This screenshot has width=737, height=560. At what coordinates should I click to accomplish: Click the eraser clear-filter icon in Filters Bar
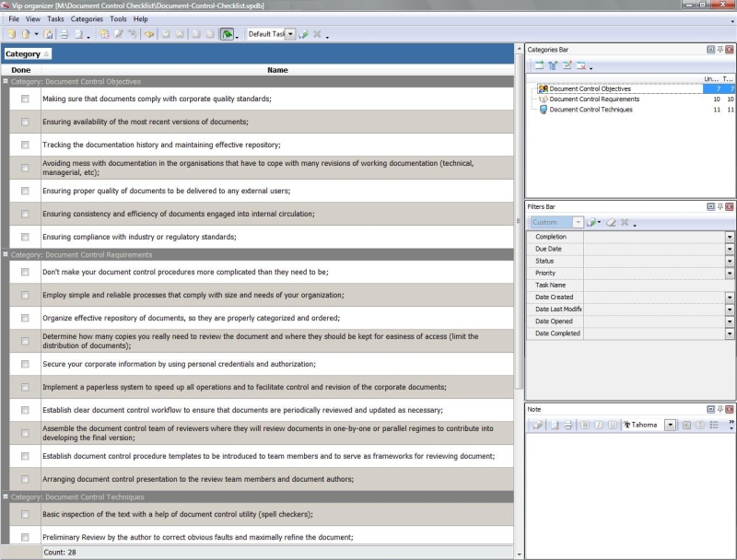[x=610, y=222]
